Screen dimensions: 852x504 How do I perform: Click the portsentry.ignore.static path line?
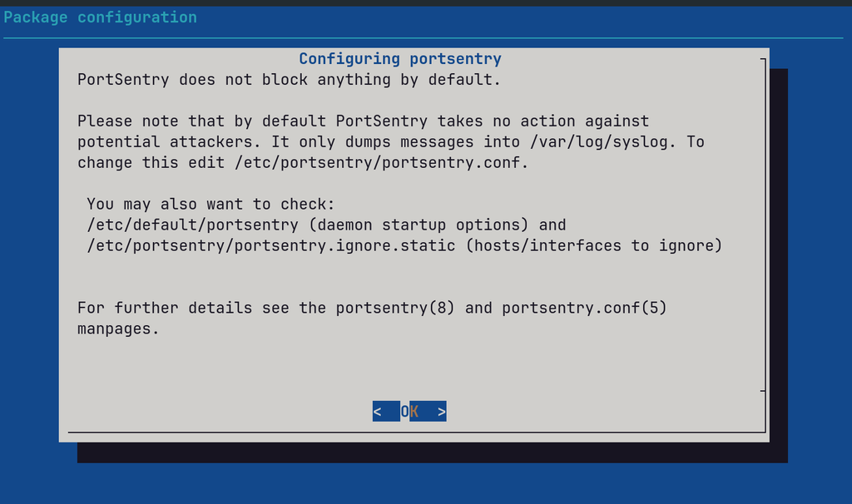pos(404,245)
